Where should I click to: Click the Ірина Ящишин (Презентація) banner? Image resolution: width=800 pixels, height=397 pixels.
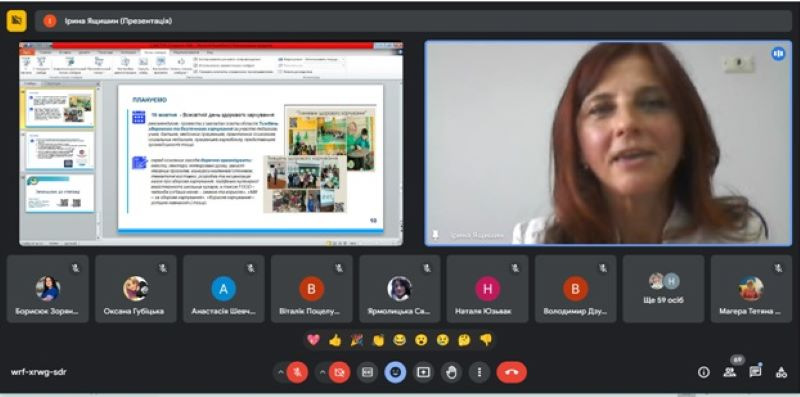(413, 21)
